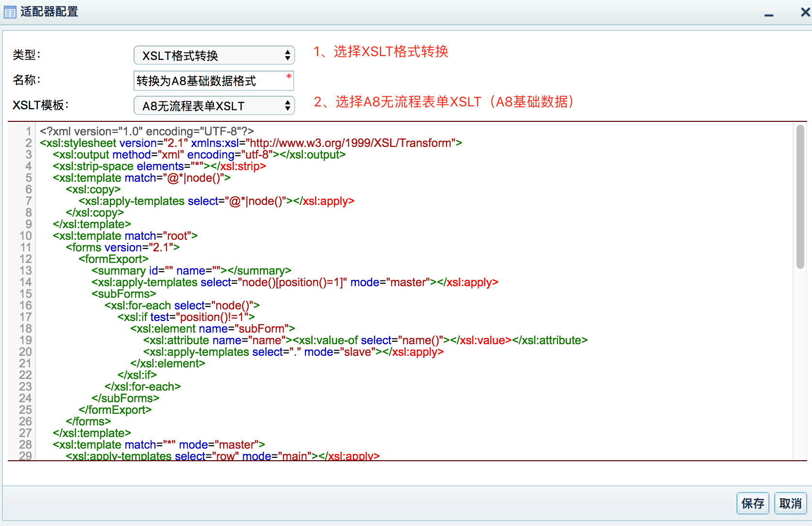
Task: Open the 类型 dropdown showing XSLT格式转换
Action: coord(214,56)
